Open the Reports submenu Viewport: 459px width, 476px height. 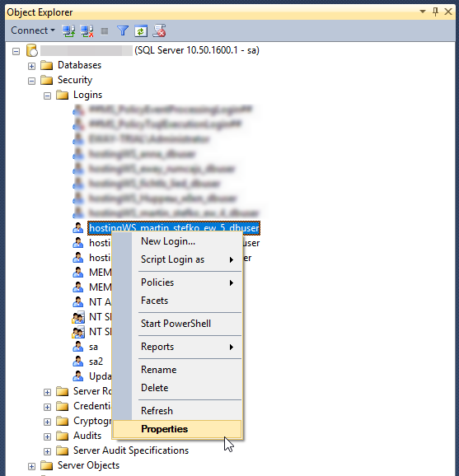click(x=177, y=347)
